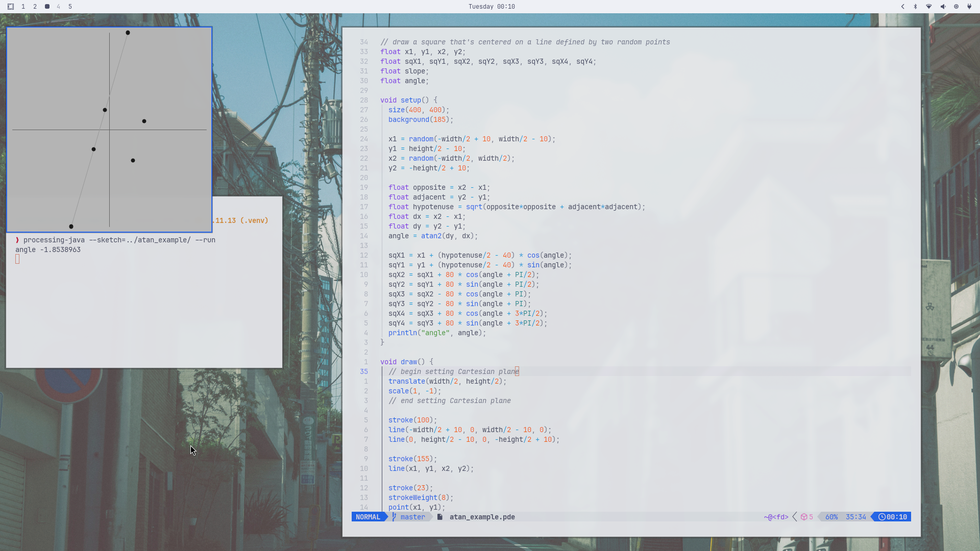Viewport: 980px width, 551px height.
Task: Click the 60% scroll position indicator
Action: coord(831,517)
